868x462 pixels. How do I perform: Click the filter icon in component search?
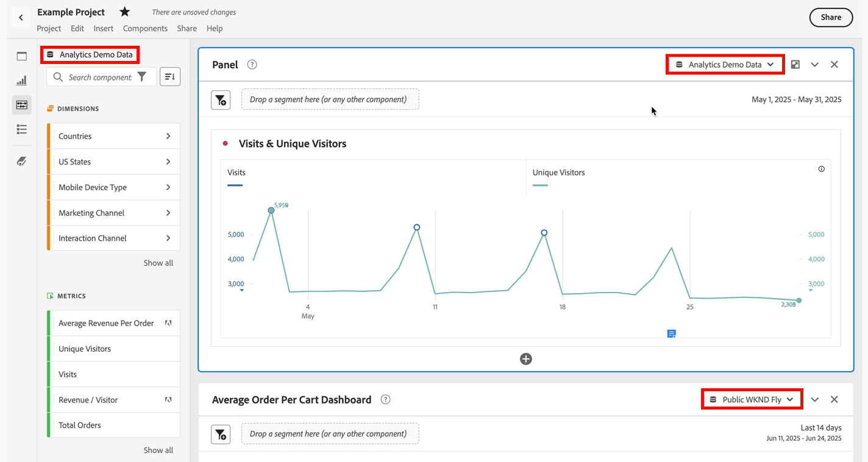pos(142,77)
